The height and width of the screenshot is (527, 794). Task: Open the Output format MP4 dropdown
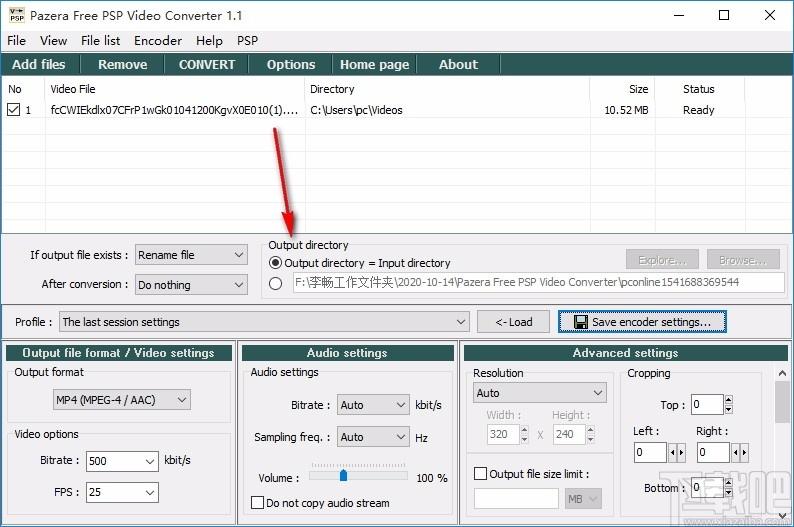point(122,400)
